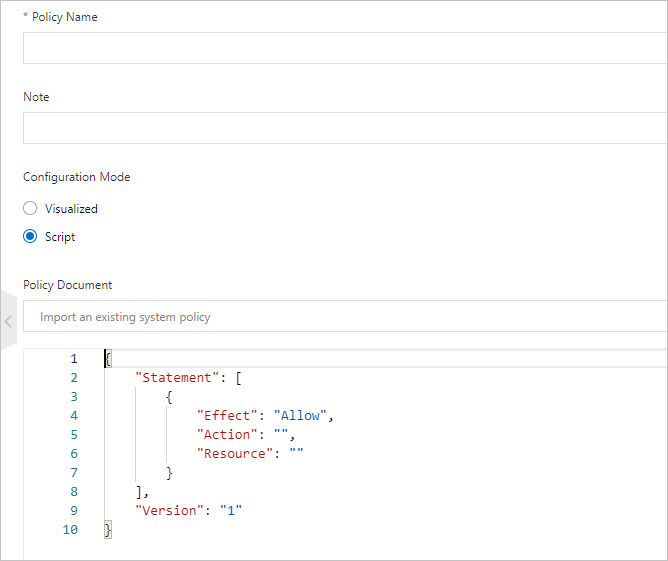Click the Policy Name input field
Viewport: 668px width, 561px height.
[x=345, y=48]
